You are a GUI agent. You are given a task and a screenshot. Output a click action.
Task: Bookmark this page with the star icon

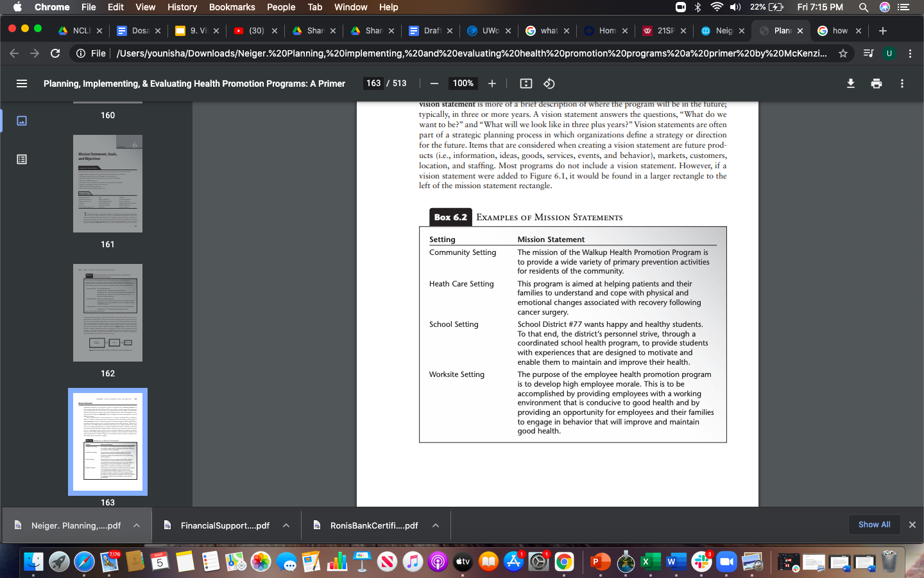(x=843, y=53)
